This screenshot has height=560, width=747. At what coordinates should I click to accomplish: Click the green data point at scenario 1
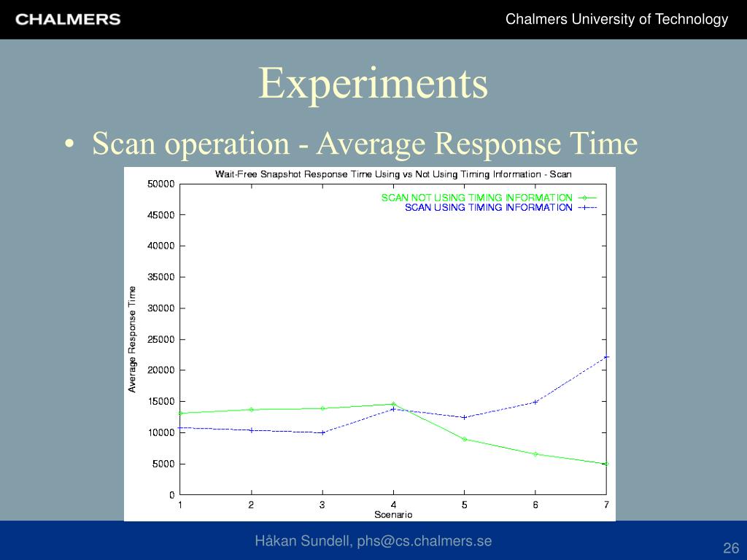point(180,413)
